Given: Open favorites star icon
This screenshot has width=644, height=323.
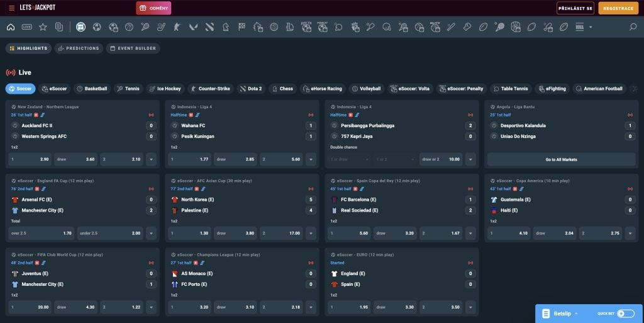Looking at the screenshot, I should click(x=43, y=27).
